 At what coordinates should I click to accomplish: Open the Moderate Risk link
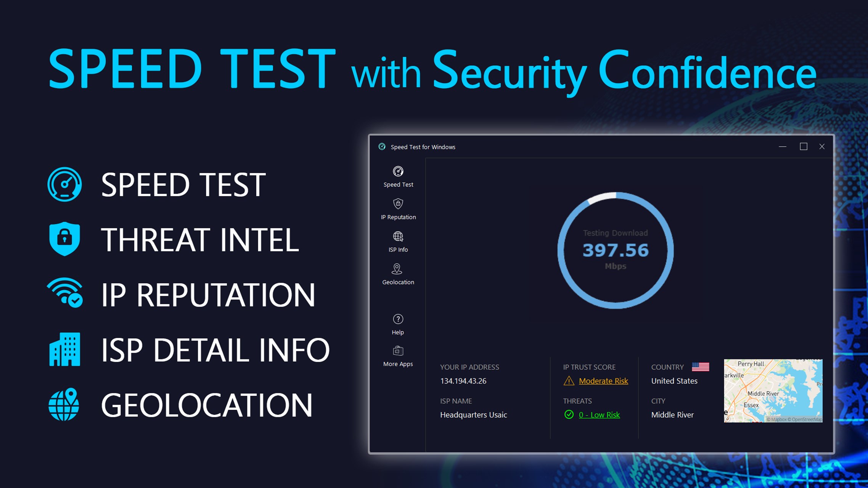point(603,381)
